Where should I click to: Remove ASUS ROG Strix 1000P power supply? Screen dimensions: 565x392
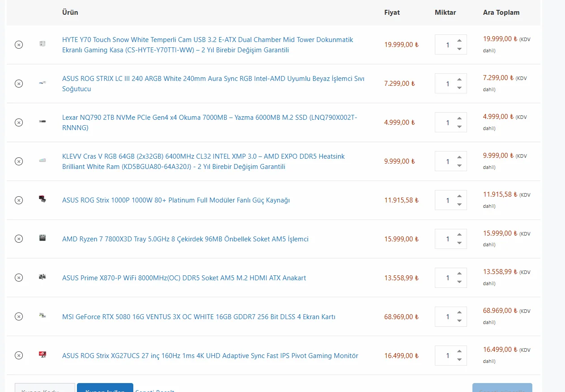pyautogui.click(x=19, y=200)
